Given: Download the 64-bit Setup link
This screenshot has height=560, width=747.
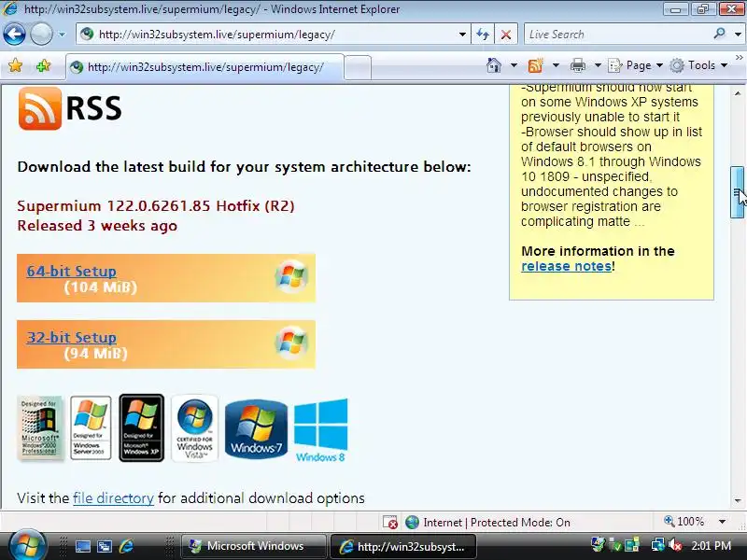Looking at the screenshot, I should [72, 271].
